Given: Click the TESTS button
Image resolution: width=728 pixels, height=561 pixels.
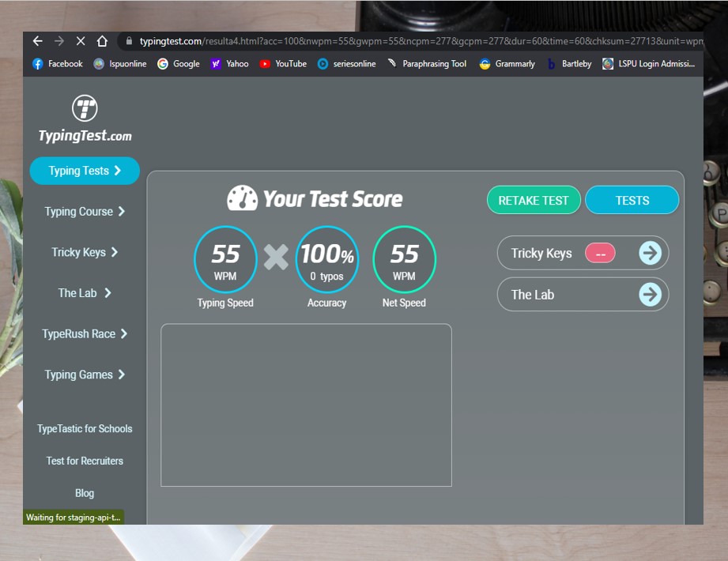Looking at the screenshot, I should coord(632,201).
